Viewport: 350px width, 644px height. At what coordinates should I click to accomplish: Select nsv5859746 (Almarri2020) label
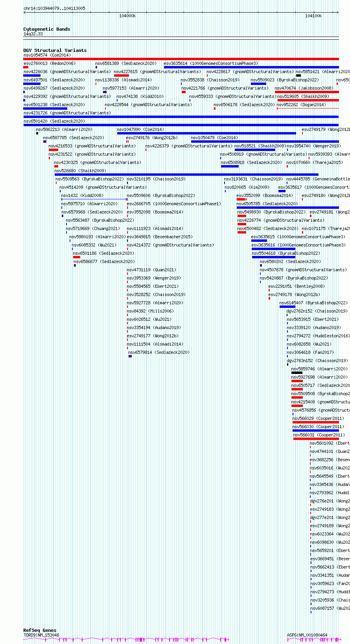point(319,369)
